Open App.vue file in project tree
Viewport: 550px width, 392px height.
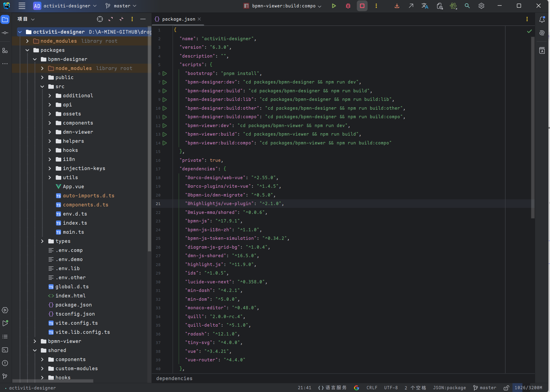[73, 187]
